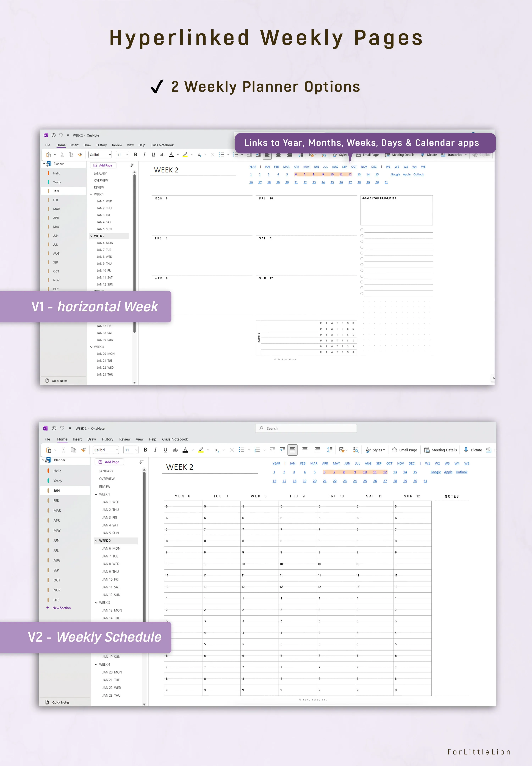The height and width of the screenshot is (766, 532).
Task: Click Quick Notes icon in upper window sidebar
Action: pos(47,381)
